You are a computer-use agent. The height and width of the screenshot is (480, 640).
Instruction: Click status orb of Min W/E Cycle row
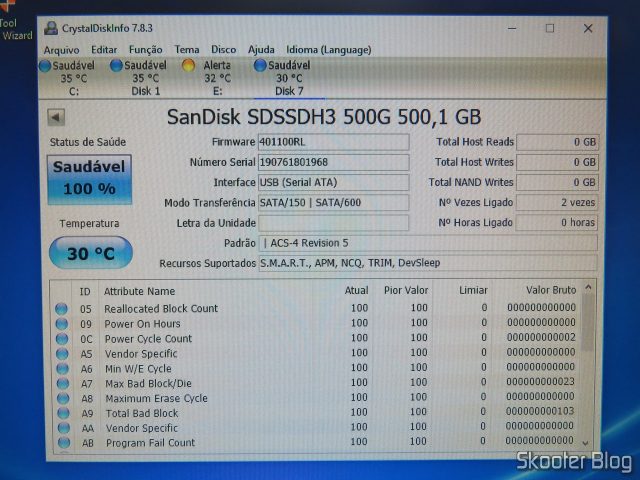pyautogui.click(x=62, y=369)
